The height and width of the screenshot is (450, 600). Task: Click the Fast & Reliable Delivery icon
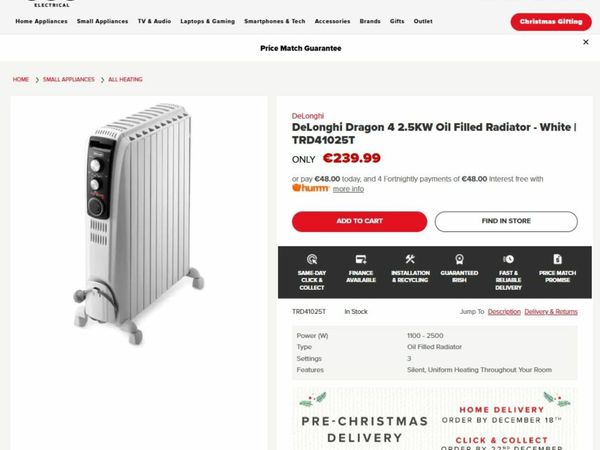click(508, 259)
